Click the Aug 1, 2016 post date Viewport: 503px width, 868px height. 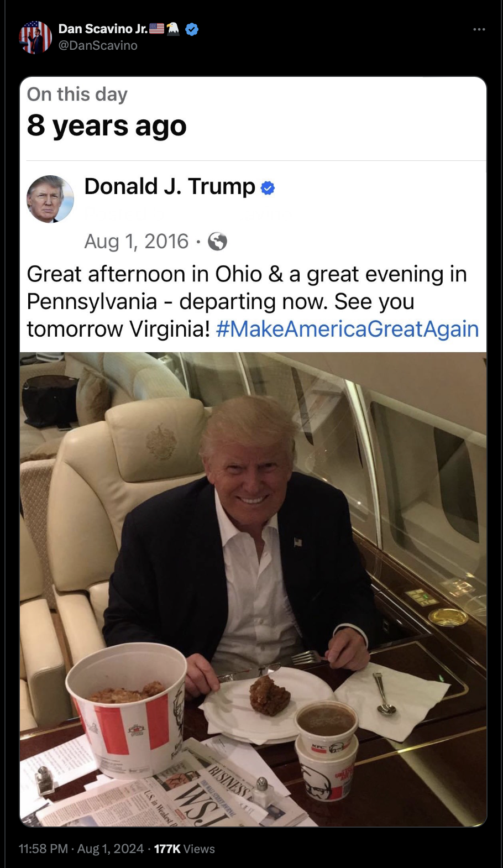pos(137,242)
